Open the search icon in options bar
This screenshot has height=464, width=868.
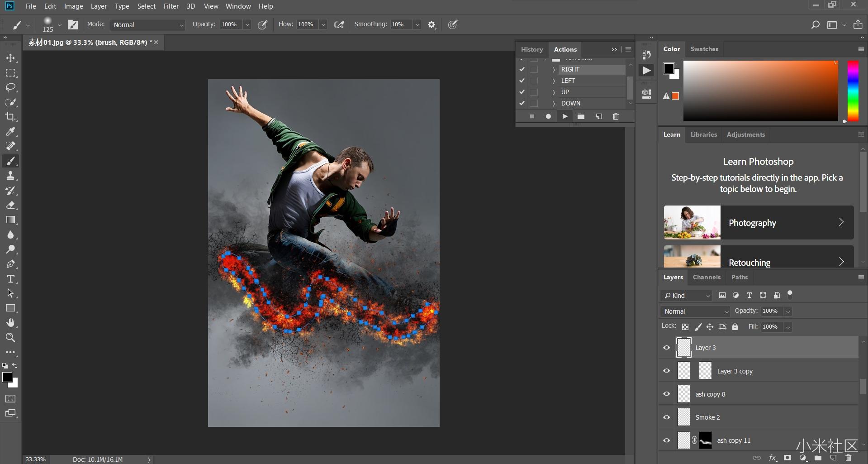pyautogui.click(x=815, y=25)
